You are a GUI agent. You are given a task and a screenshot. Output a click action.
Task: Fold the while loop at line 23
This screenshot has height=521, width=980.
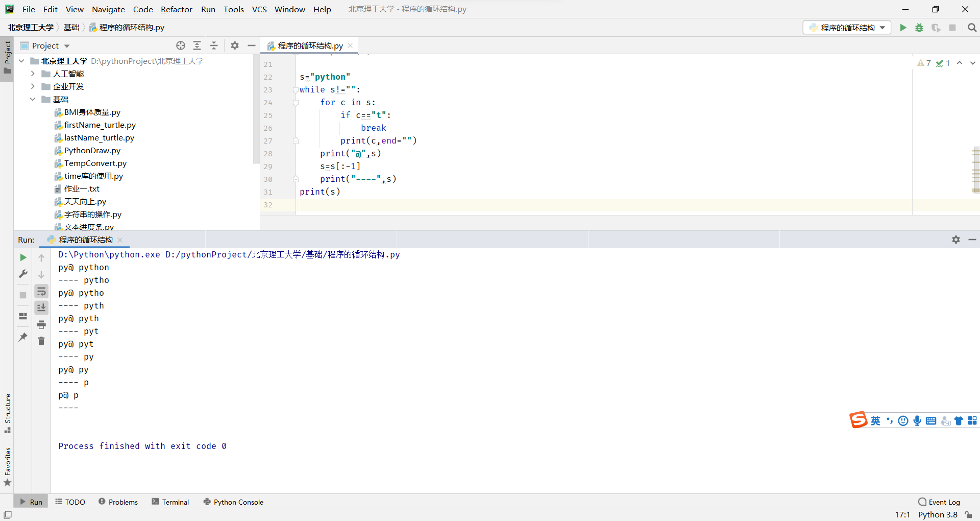(296, 90)
